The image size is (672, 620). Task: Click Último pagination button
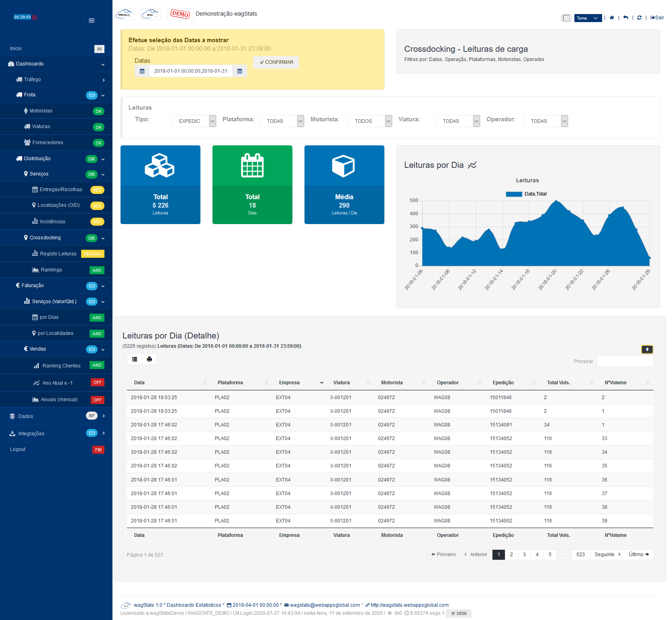pyautogui.click(x=639, y=555)
